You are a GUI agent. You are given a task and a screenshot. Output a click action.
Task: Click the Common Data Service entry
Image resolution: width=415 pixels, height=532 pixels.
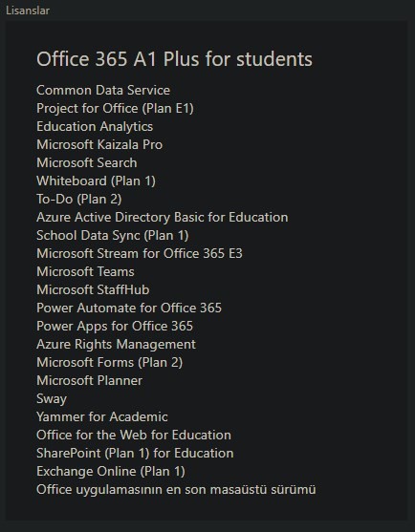pyautogui.click(x=103, y=90)
